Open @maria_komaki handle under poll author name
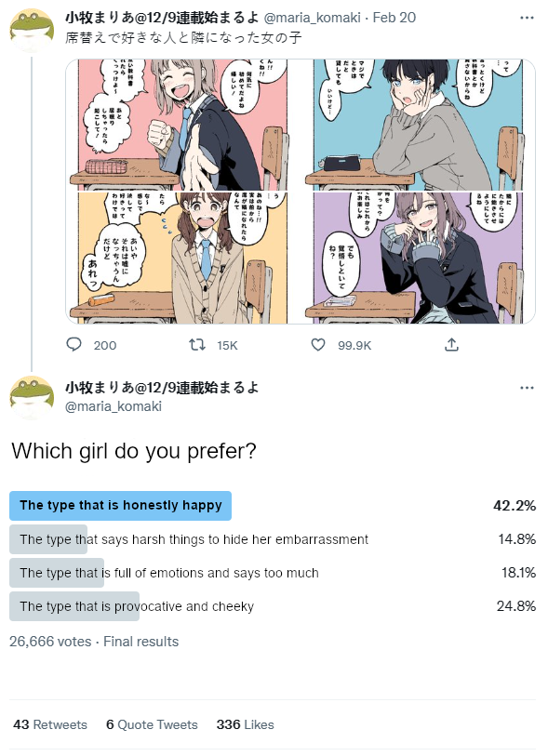 click(114, 406)
